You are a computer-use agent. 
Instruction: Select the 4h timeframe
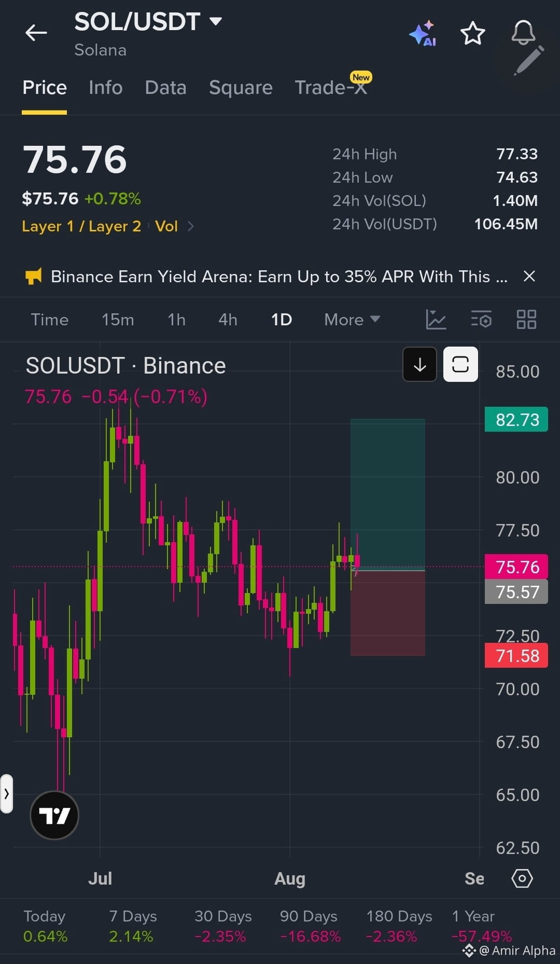click(228, 320)
